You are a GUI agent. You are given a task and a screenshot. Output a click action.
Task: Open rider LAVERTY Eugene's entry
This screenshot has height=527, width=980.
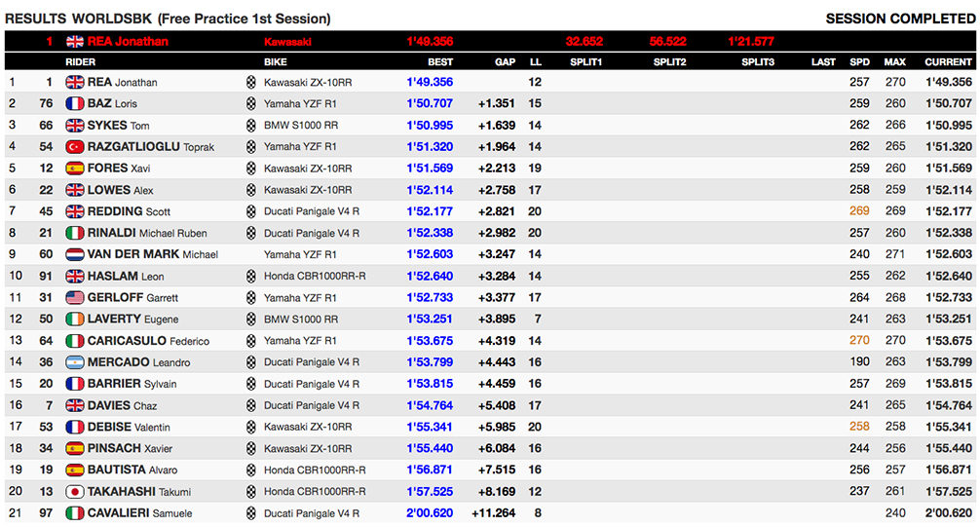point(133,319)
